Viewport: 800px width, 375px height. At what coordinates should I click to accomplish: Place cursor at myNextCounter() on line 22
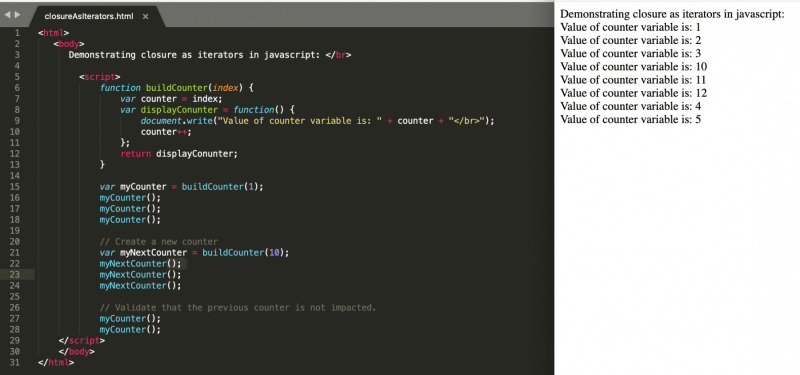tap(140, 264)
